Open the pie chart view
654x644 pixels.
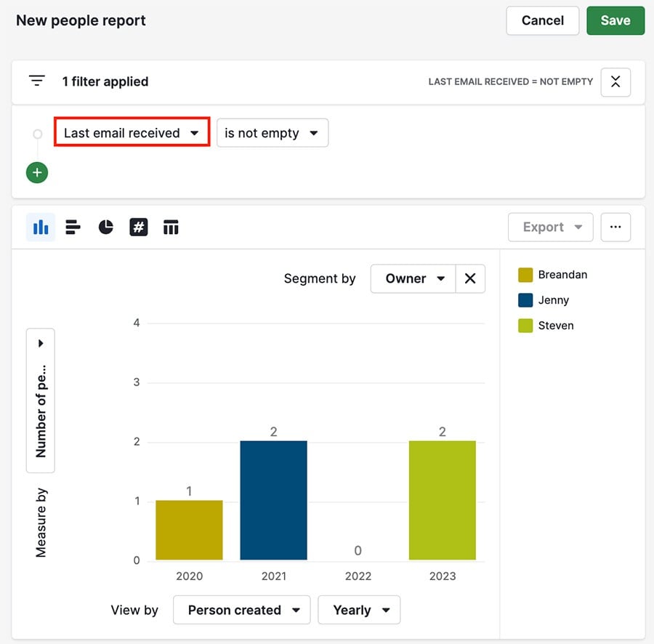(105, 227)
